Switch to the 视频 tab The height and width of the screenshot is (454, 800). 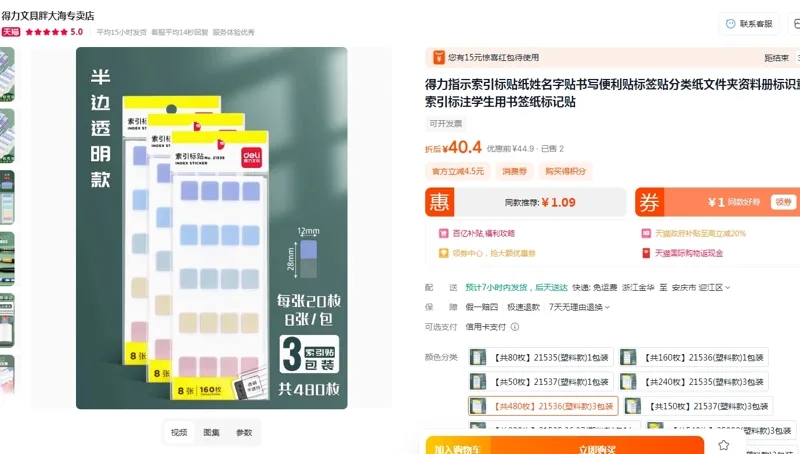point(179,433)
